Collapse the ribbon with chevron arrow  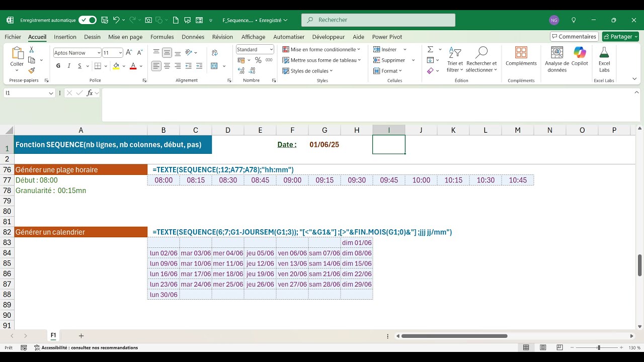tap(634, 79)
